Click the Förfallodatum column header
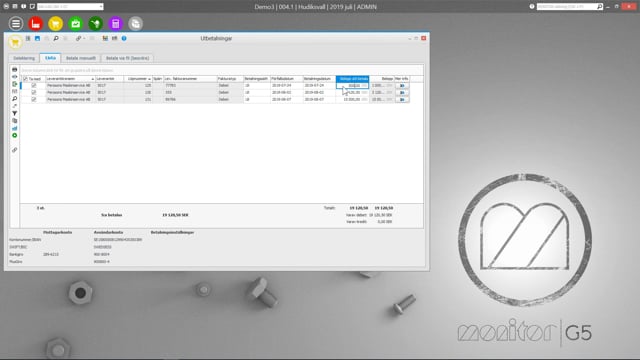Screen dimensions: 640x360 pos(287,79)
